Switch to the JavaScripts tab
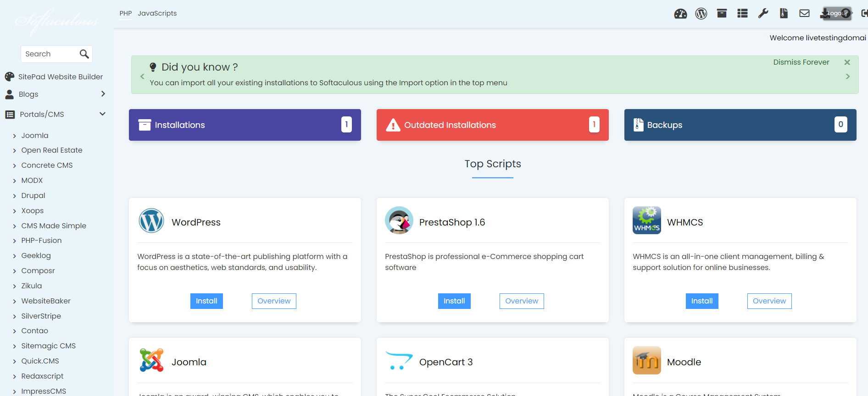 157,13
